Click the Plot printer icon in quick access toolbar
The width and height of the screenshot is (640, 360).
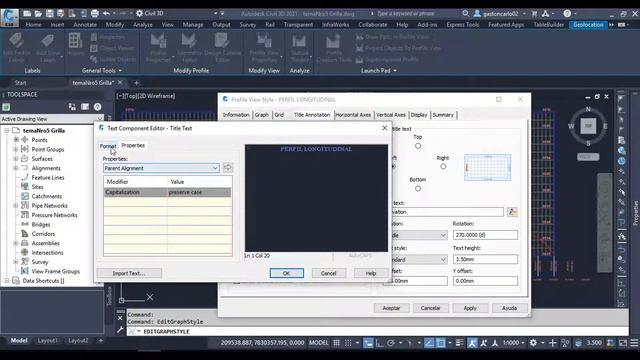point(95,13)
